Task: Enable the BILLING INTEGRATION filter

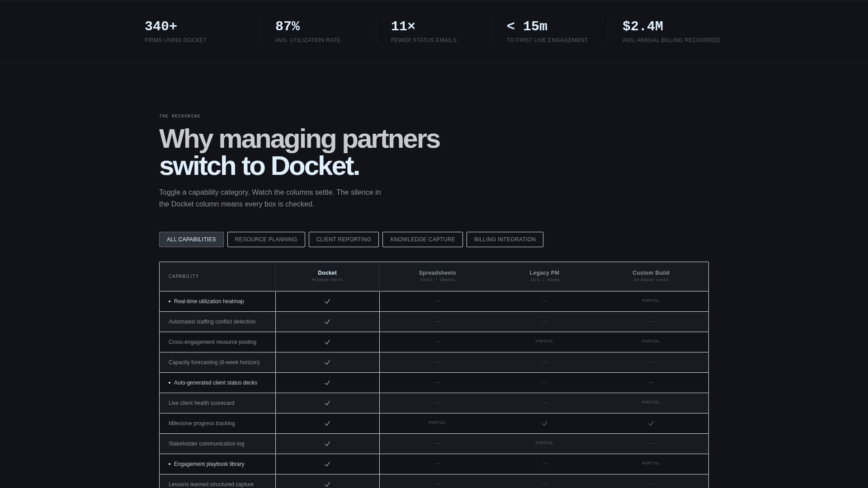Action: pyautogui.click(x=505, y=239)
